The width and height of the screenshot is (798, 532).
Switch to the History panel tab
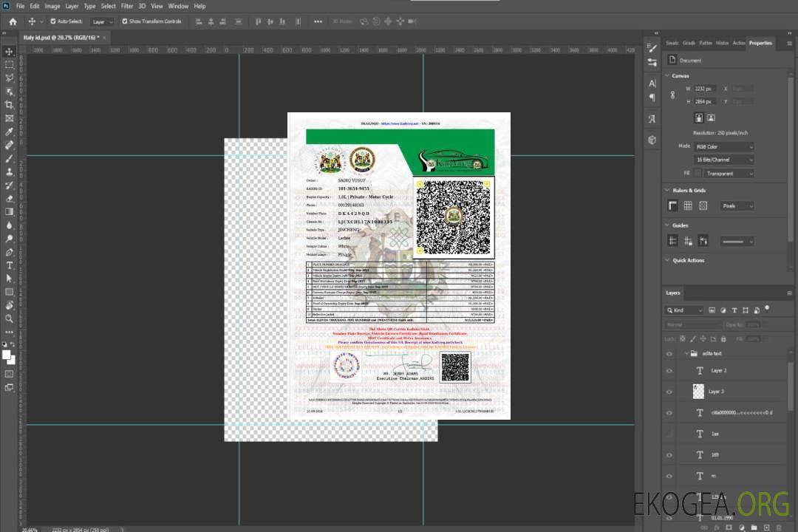(x=722, y=43)
